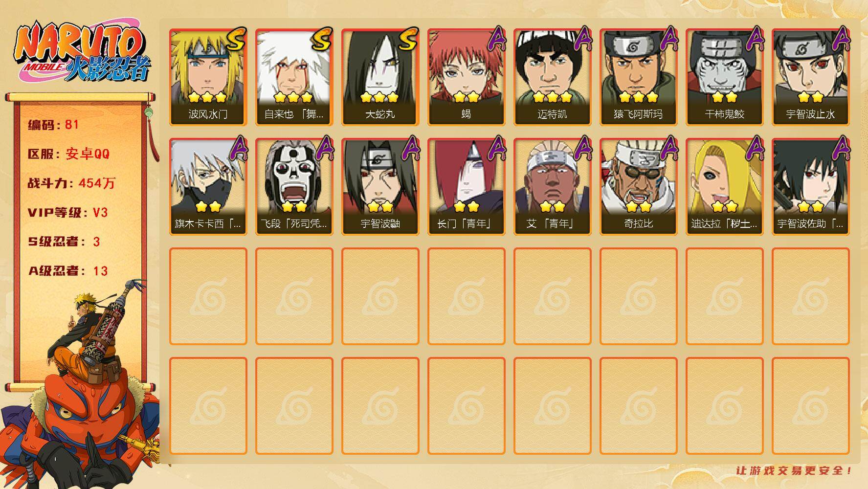The height and width of the screenshot is (489, 868).
Task: Open the 长门「青年」card
Action: 467,186
